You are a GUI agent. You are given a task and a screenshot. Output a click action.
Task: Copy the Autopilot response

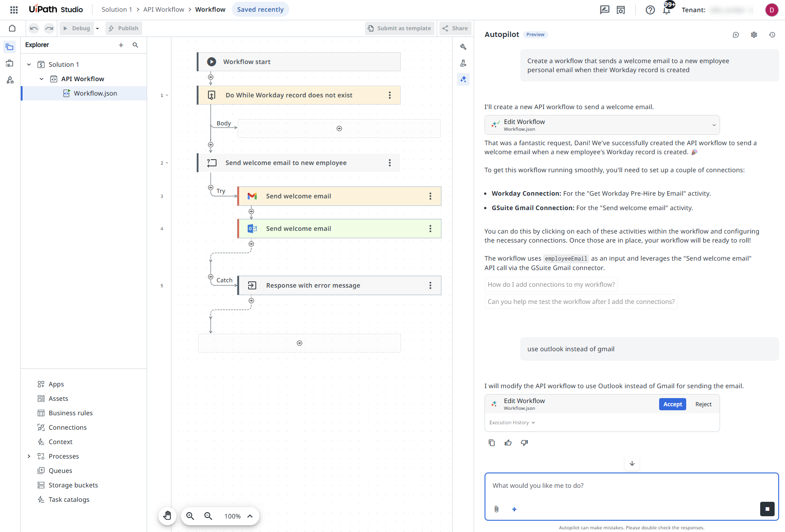pos(492,443)
